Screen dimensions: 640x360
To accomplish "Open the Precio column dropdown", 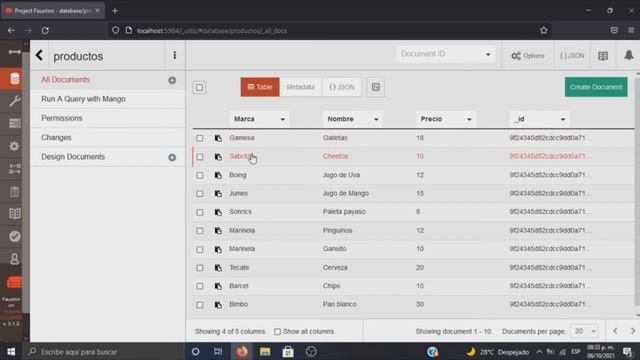I will point(446,119).
